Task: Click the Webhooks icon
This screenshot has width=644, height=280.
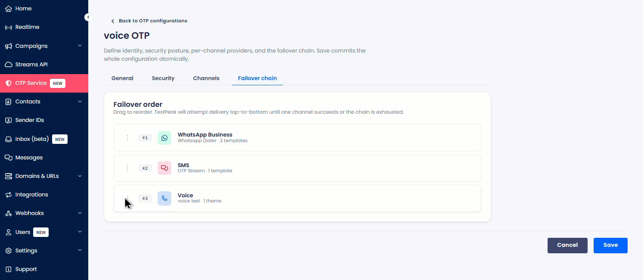Action: 8,213
